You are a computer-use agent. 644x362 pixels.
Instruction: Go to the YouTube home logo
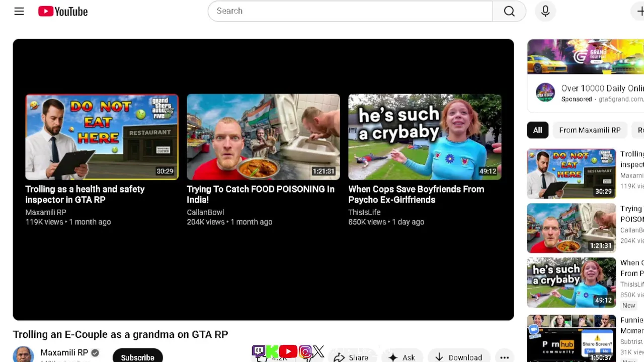[63, 11]
